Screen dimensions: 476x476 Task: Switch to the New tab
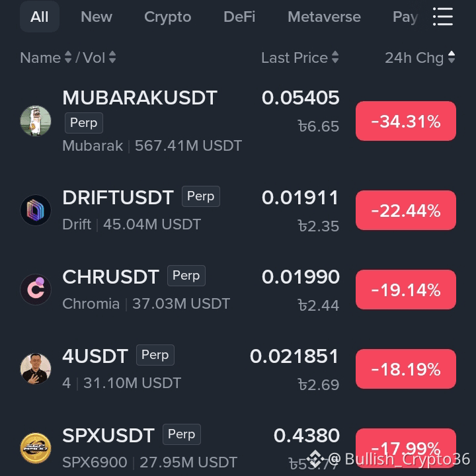pyautogui.click(x=97, y=17)
